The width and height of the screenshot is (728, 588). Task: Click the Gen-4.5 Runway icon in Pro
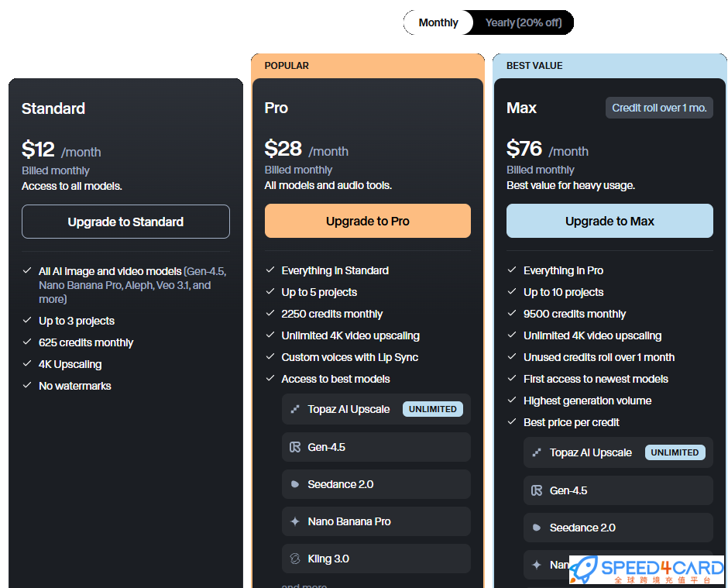[295, 447]
